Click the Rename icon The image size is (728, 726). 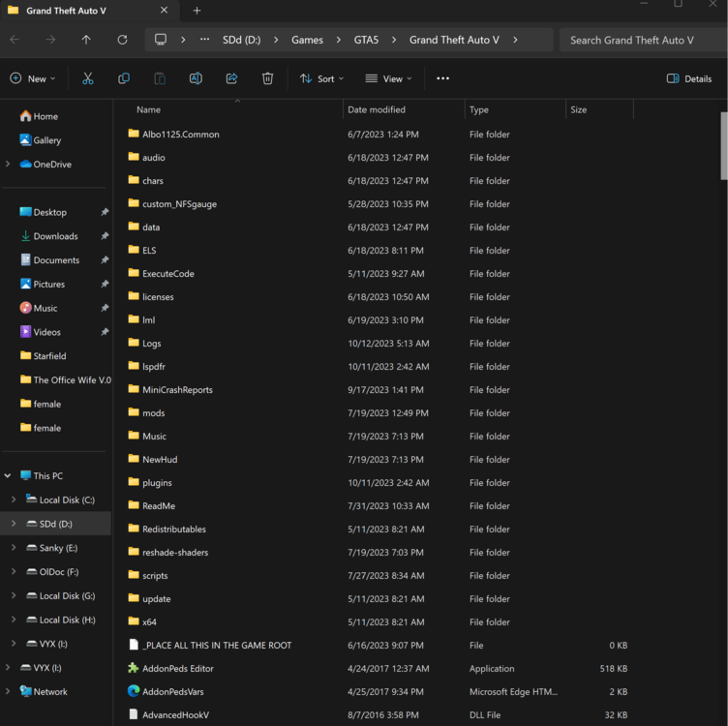[196, 78]
